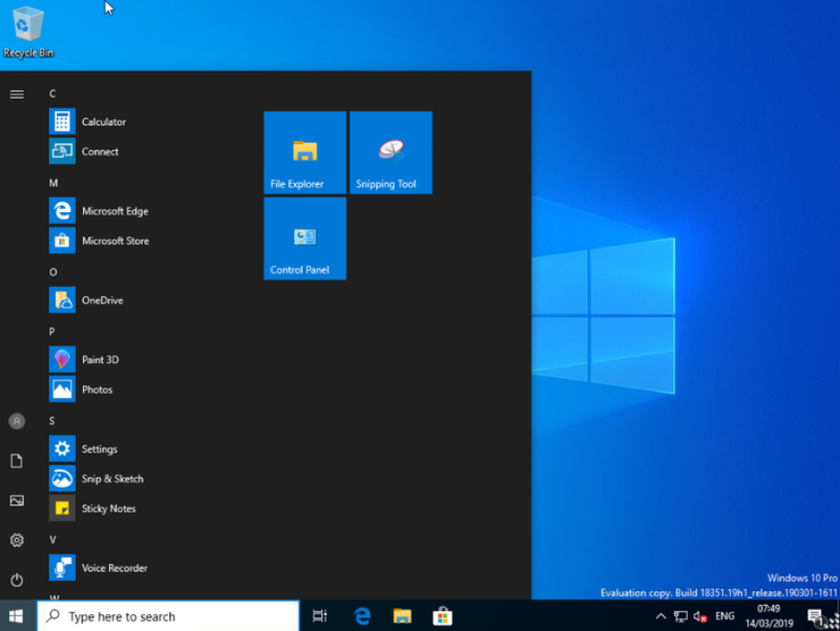Open Documents from the Start side rail
The width and height of the screenshot is (840, 631).
17,461
